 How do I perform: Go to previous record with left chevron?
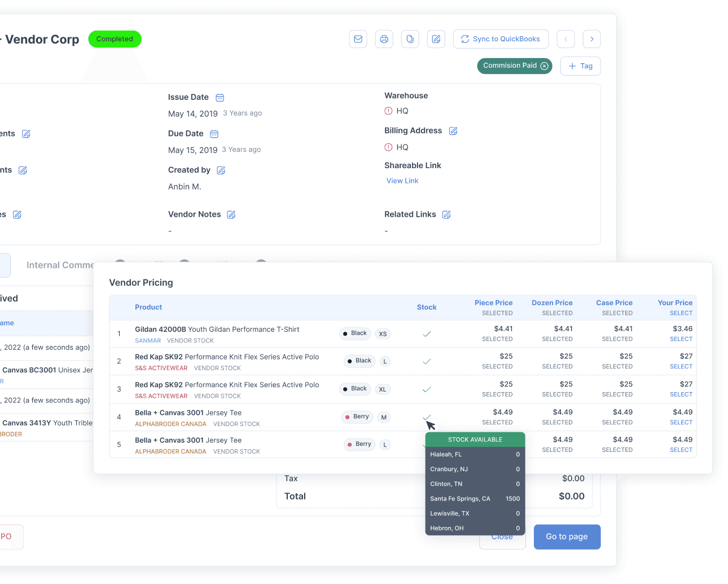coord(565,39)
